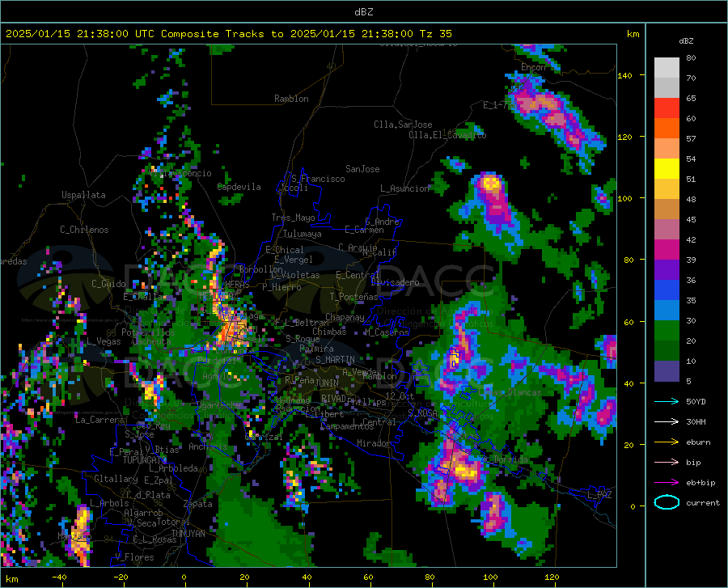This screenshot has height=588, width=728.
Task: Select the light gray 70–80 dBZ band
Action: (667, 68)
